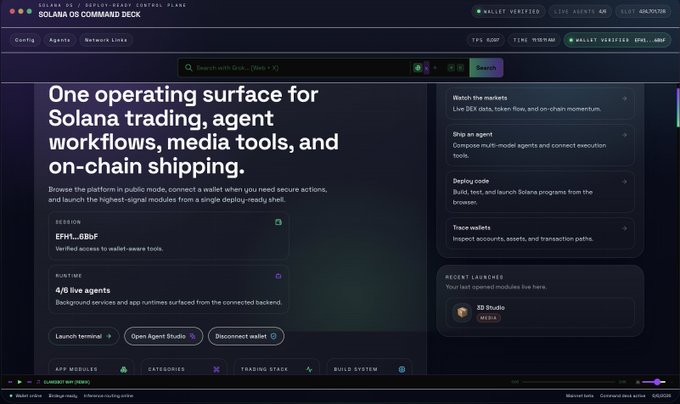The width and height of the screenshot is (680, 404).
Task: Click the Categories command icon
Action: click(216, 369)
